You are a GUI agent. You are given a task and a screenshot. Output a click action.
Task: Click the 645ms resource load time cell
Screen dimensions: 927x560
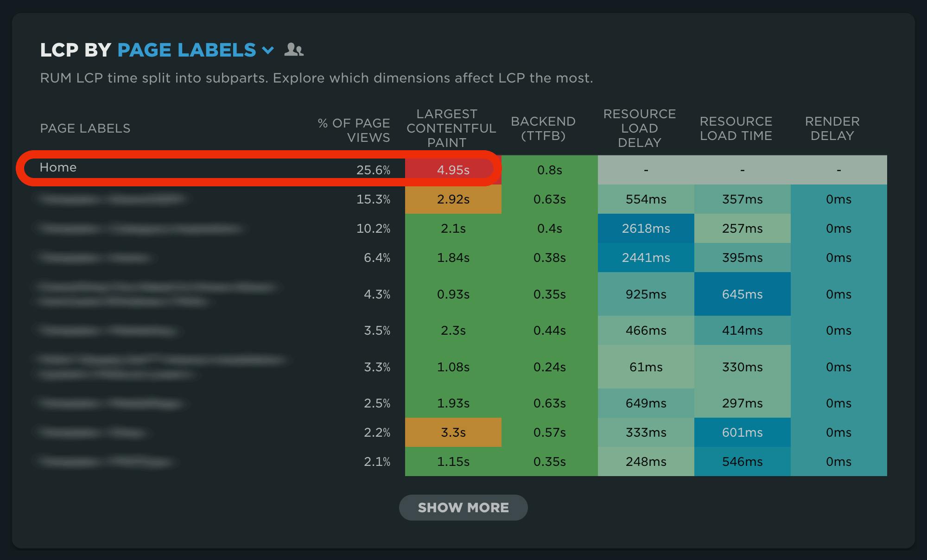click(x=742, y=294)
